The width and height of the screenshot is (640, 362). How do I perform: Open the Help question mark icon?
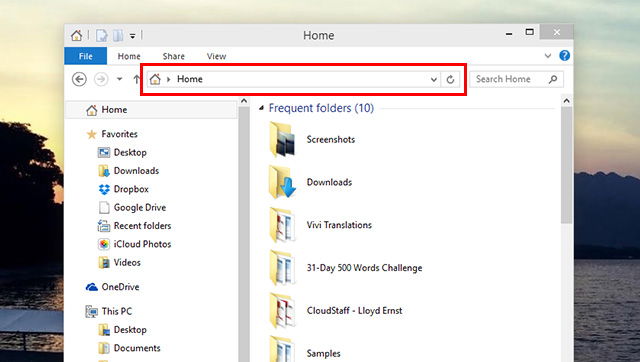coord(564,56)
